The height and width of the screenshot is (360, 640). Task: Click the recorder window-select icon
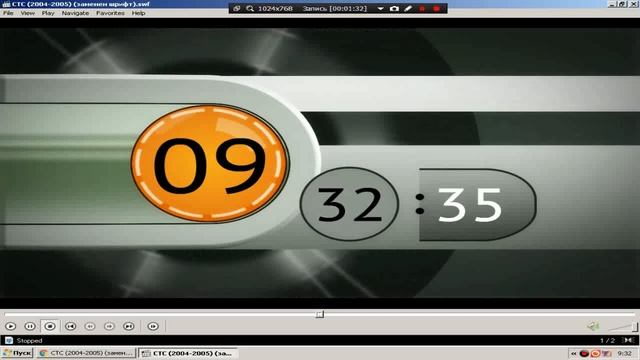(x=237, y=8)
